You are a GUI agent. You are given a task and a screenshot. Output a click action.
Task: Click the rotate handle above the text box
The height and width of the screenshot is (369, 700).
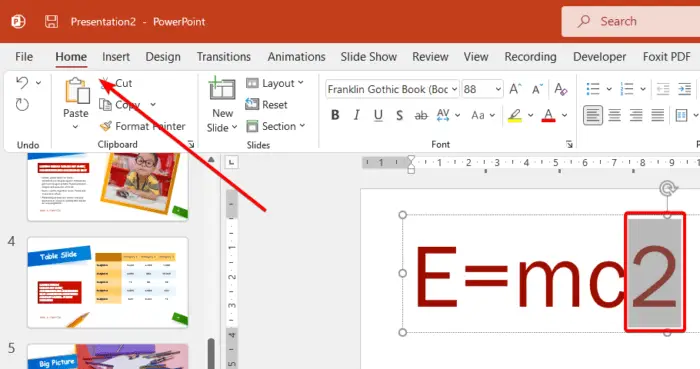coord(667,189)
